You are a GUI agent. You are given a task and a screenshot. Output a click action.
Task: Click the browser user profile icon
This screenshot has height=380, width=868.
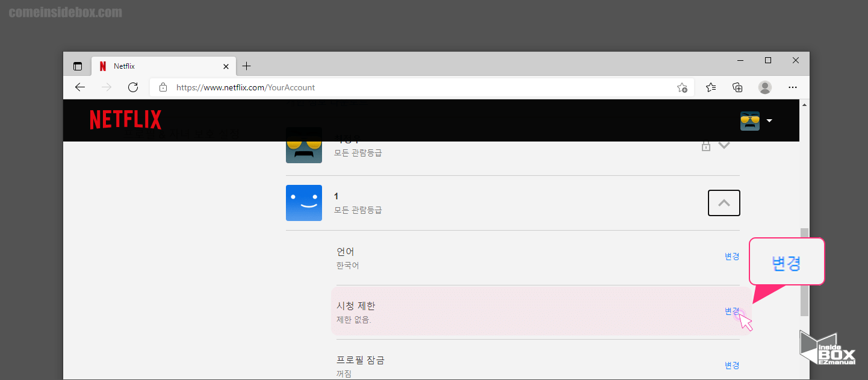(x=765, y=87)
